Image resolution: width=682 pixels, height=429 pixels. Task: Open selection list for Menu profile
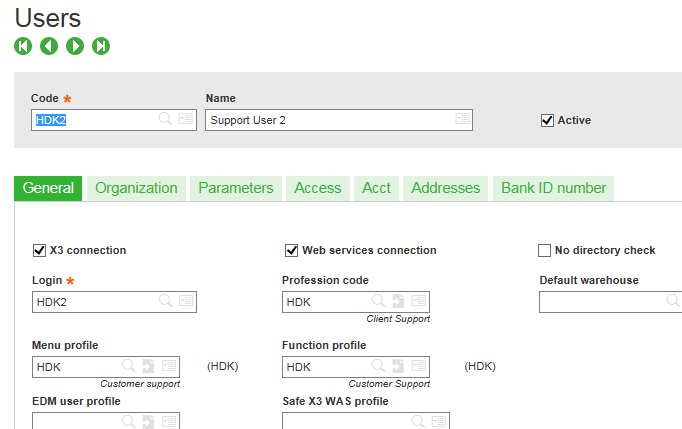pyautogui.click(x=168, y=367)
